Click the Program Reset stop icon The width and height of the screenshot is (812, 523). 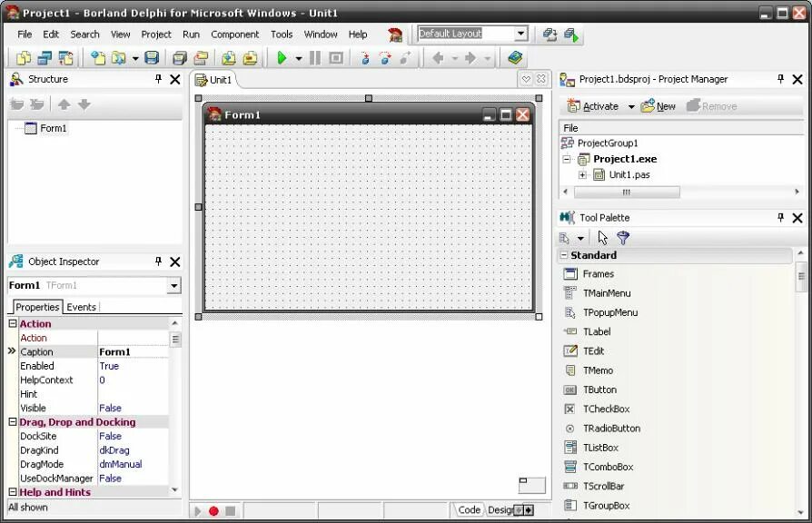tap(336, 58)
